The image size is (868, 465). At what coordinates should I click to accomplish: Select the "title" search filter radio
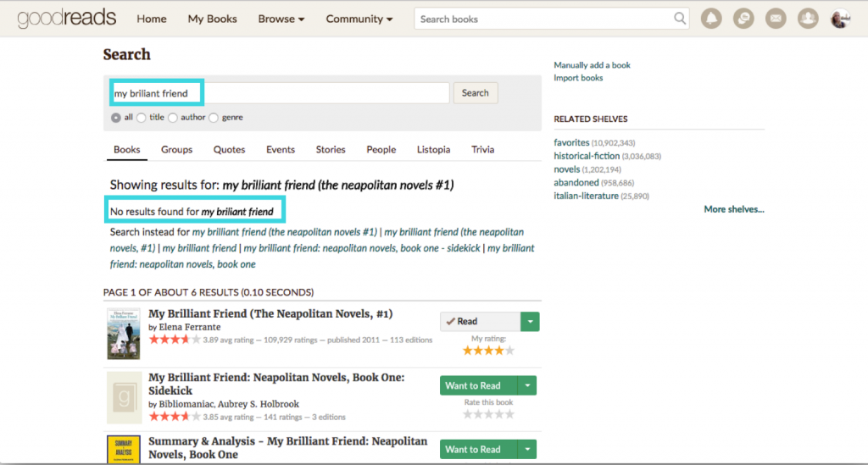(142, 118)
